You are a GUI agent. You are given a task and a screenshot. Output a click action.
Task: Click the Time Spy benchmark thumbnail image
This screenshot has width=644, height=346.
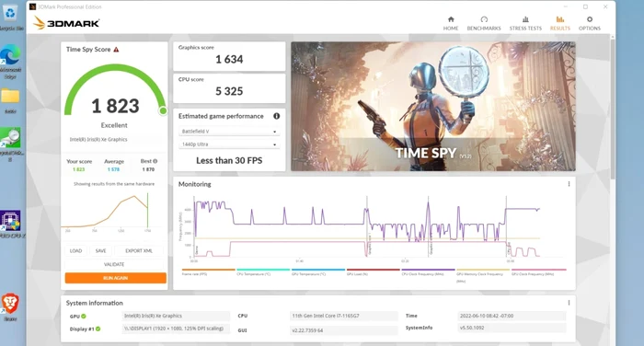pos(433,107)
